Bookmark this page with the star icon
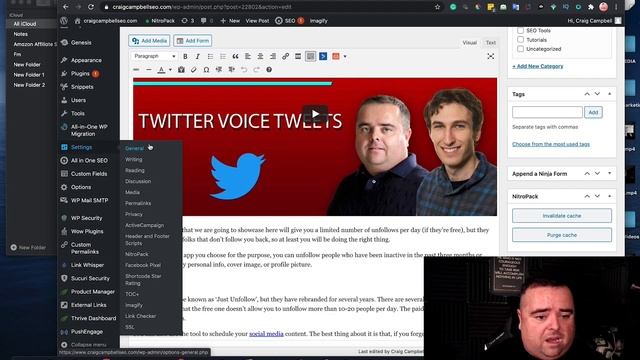 [x=438, y=7]
